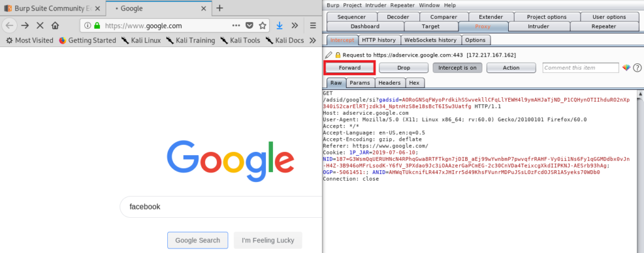Open Burp help question mark icon
The image size is (644, 253).
point(637,68)
